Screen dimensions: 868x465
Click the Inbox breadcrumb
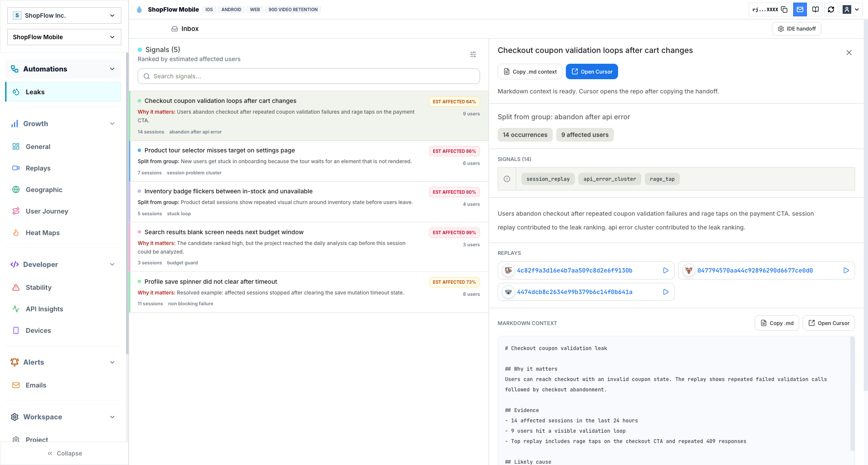click(x=185, y=29)
